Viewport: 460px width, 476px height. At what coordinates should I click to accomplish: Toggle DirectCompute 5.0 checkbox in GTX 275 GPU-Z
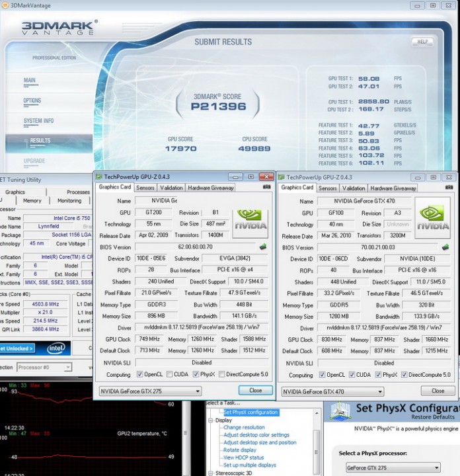(221, 374)
